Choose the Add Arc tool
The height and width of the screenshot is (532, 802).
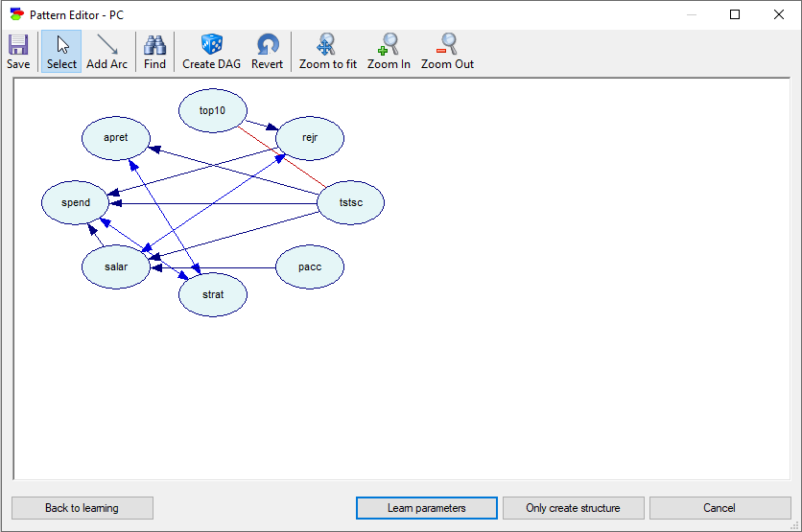106,51
